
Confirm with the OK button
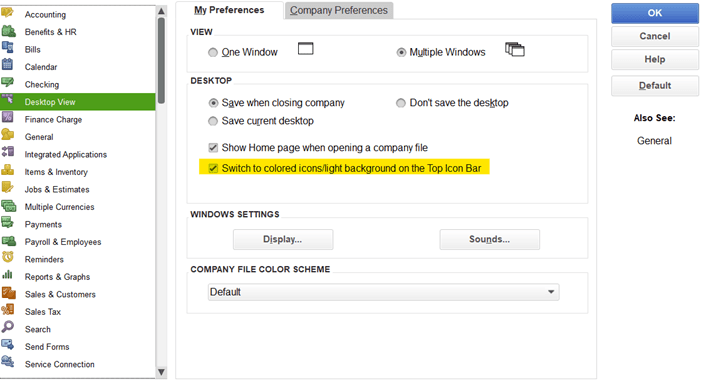click(655, 13)
